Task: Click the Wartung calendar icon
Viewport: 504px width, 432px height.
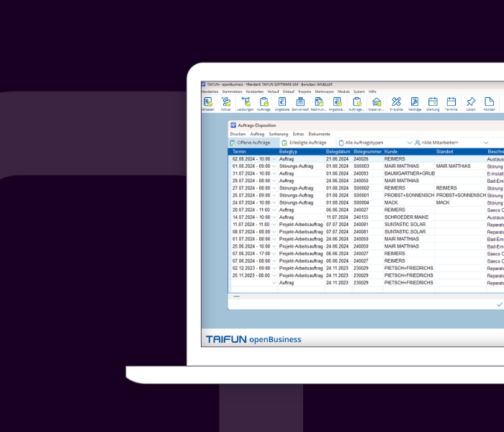Action: coord(433,103)
